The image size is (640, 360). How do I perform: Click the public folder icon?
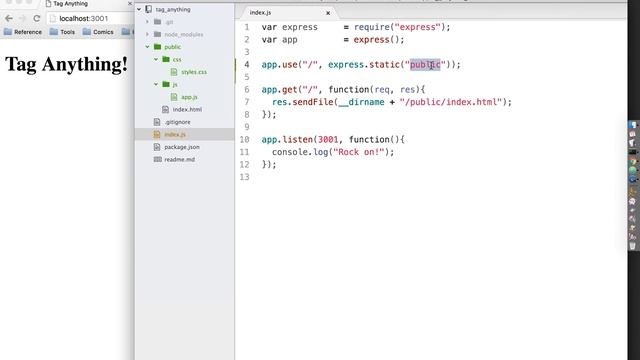point(158,47)
